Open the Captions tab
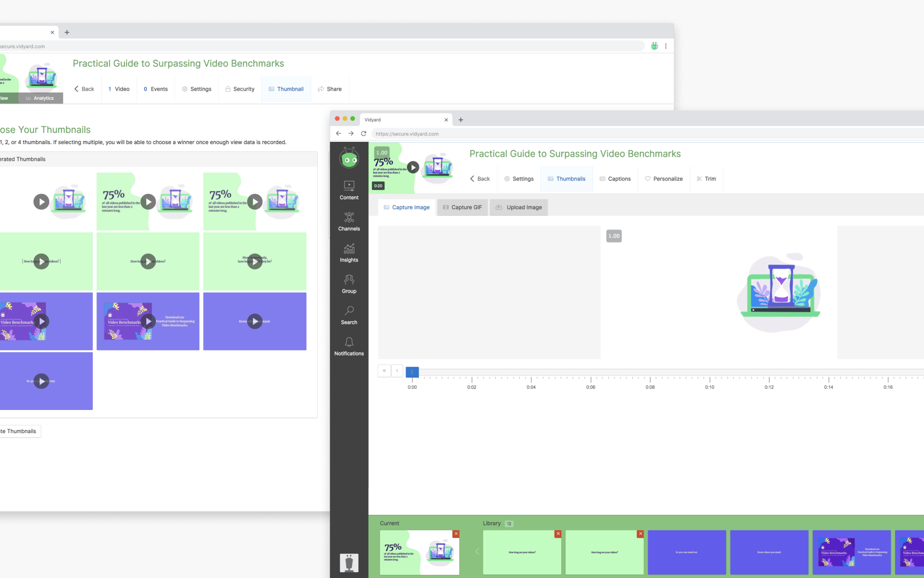The image size is (924, 578). tap(615, 179)
